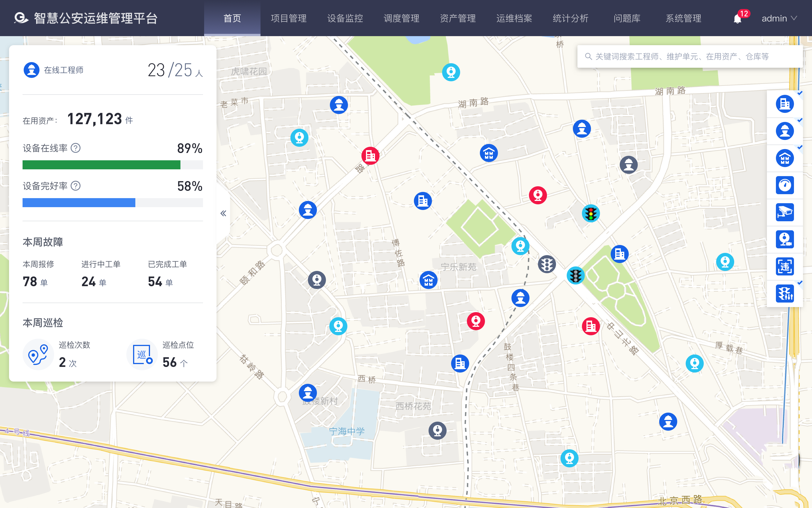Collapse the left statistics panel
The image size is (812, 508).
coord(223,213)
